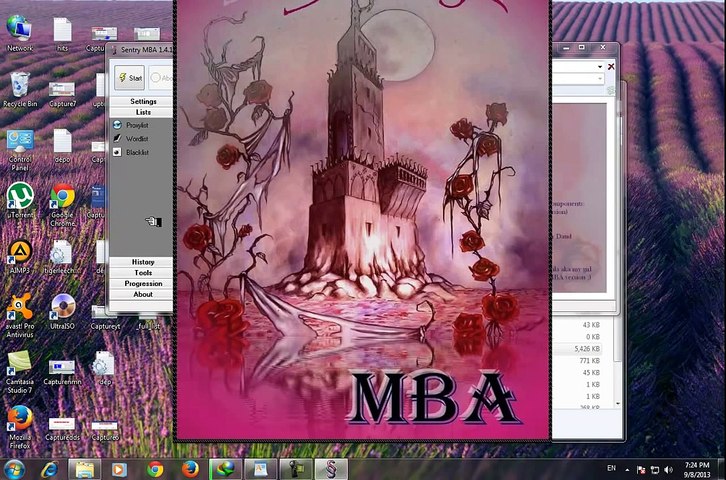The image size is (726, 480).
Task: Select the 43 KB file row
Action: pyautogui.click(x=583, y=325)
